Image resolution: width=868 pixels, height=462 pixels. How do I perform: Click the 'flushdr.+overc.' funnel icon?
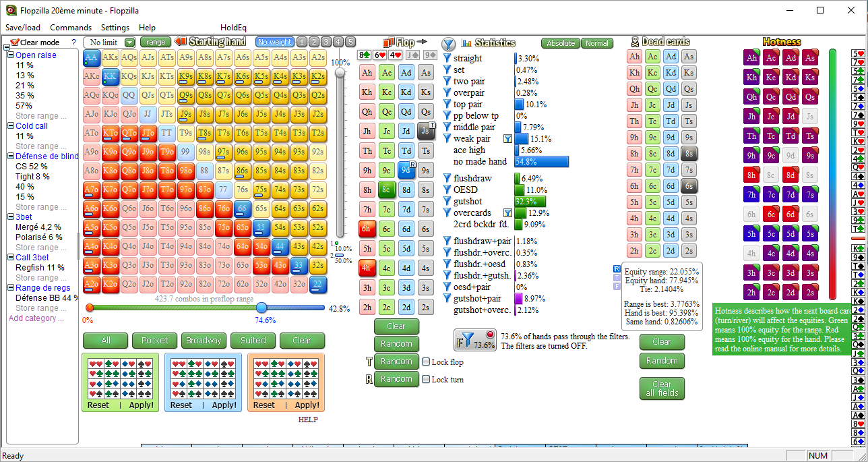[447, 252]
